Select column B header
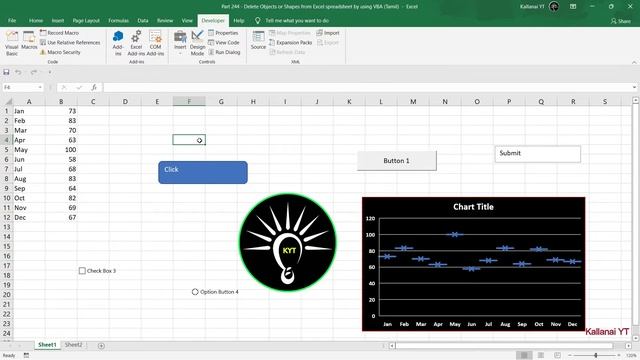This screenshot has height=360, width=640. 61,101
